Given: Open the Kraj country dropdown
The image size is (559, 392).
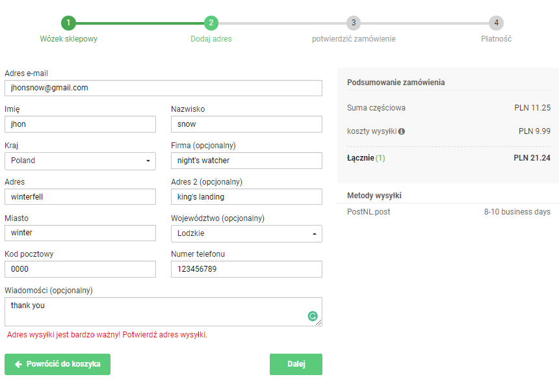Looking at the screenshot, I should (x=80, y=161).
